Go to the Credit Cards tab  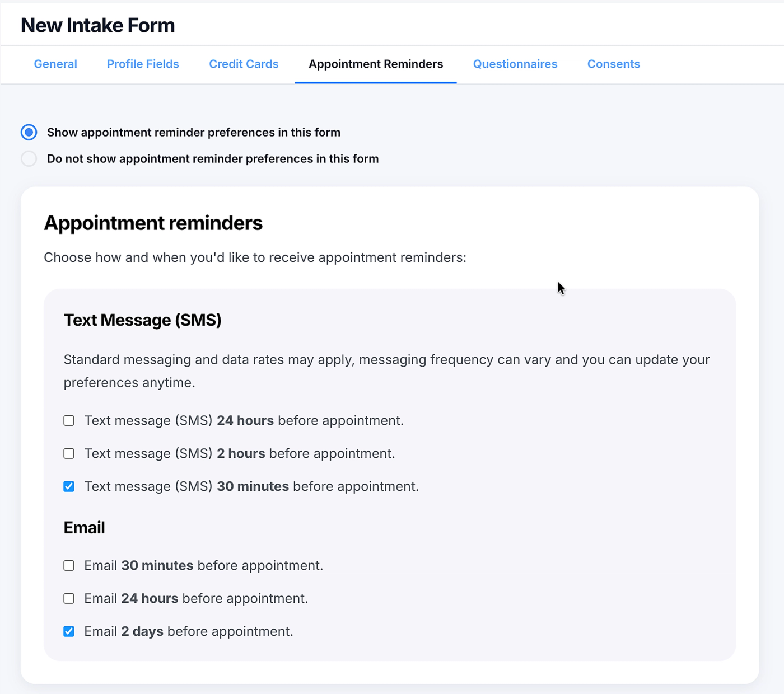point(244,64)
